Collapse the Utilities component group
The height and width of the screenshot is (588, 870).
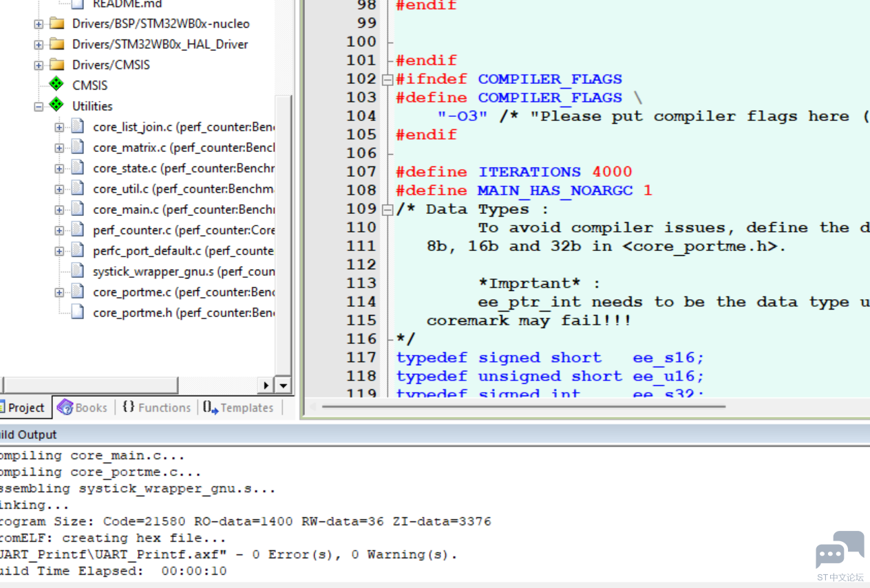coord(39,107)
